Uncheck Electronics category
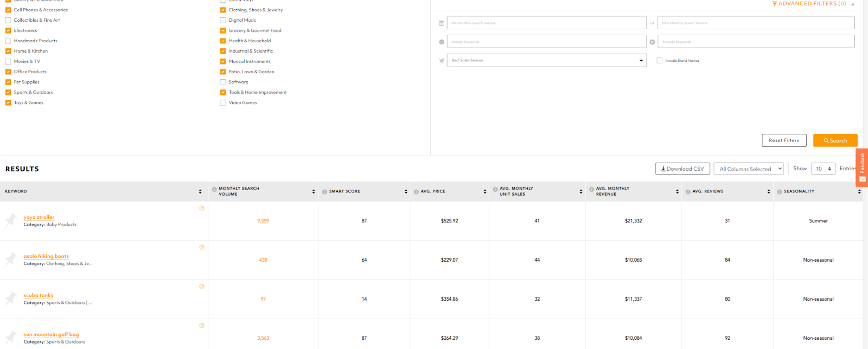Image resolution: width=868 pixels, height=349 pixels. 8,30
